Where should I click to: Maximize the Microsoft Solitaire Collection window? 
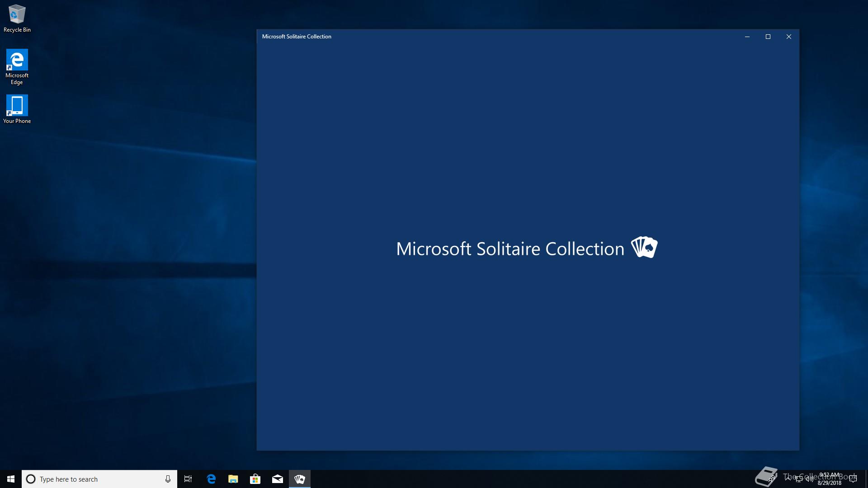768,37
